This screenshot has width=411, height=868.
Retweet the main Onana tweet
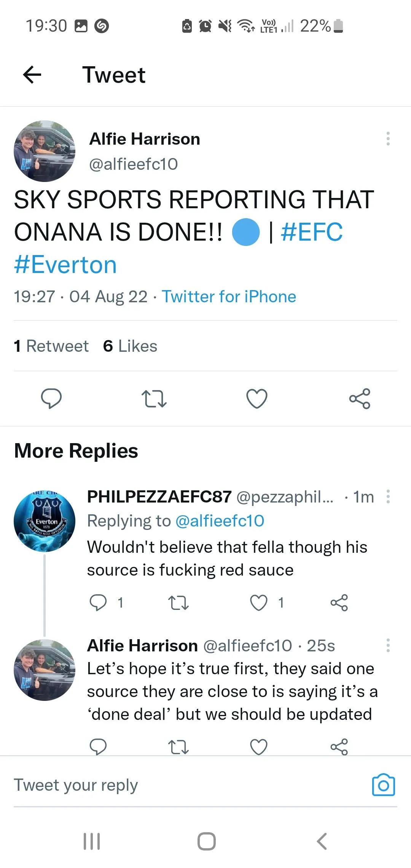154,399
